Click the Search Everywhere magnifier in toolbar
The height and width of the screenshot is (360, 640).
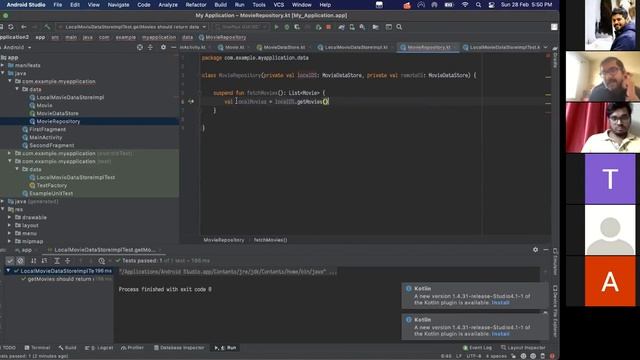399,27
